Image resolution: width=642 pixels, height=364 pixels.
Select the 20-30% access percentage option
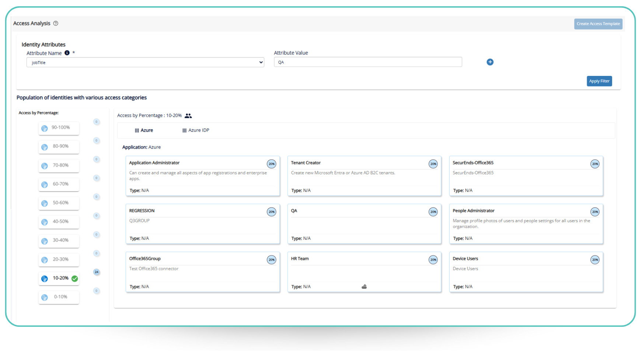click(x=59, y=260)
